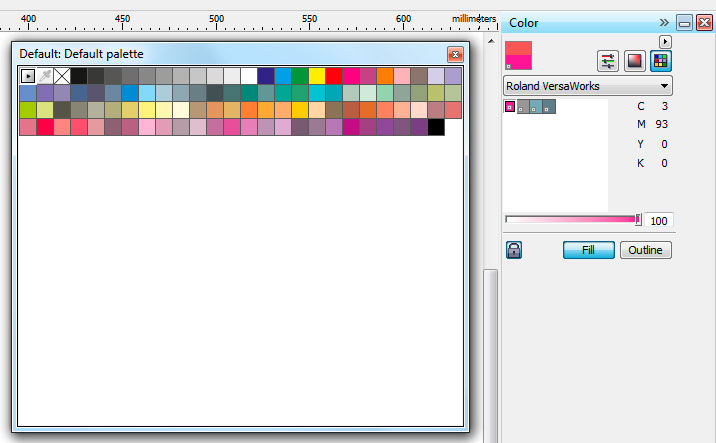Minimize the Color docker panel
Screen dimensions: 716x443
(x=684, y=22)
